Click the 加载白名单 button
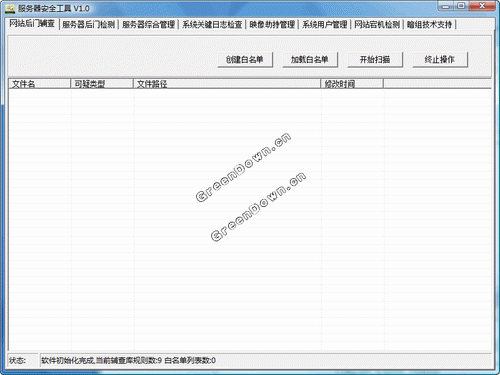500x375 pixels. coord(310,60)
